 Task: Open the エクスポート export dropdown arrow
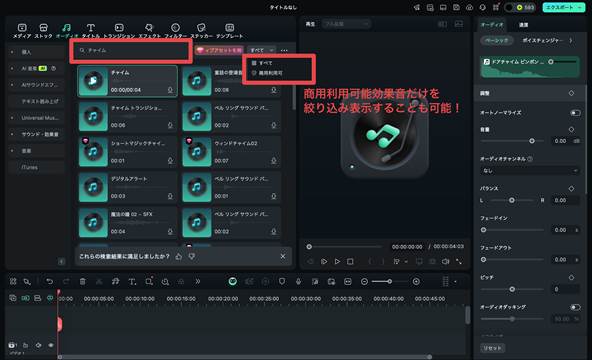(580, 7)
